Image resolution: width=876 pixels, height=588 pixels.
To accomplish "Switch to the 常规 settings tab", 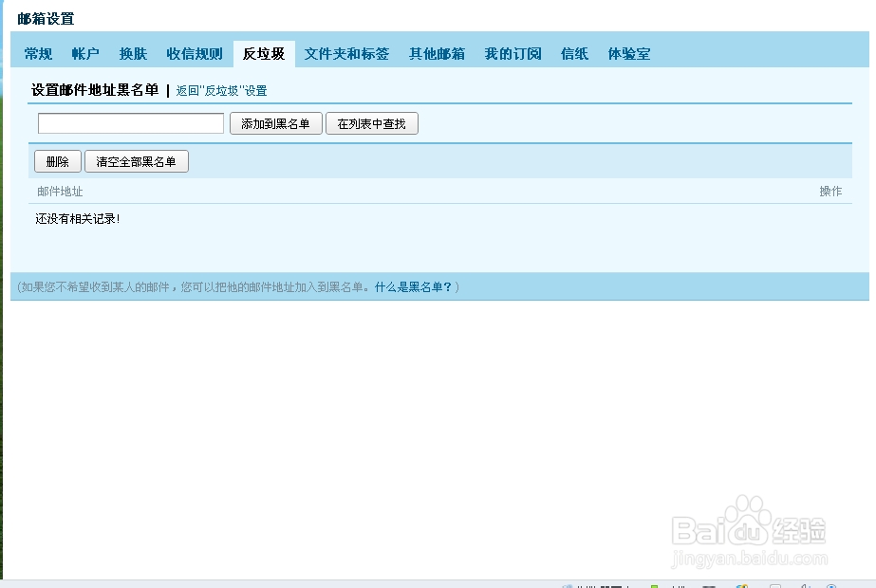I will (38, 54).
